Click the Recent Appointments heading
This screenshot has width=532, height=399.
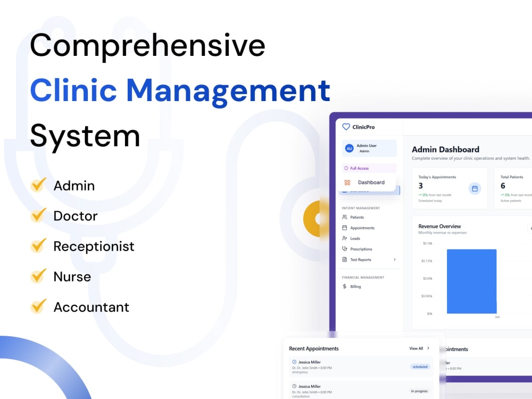click(314, 348)
